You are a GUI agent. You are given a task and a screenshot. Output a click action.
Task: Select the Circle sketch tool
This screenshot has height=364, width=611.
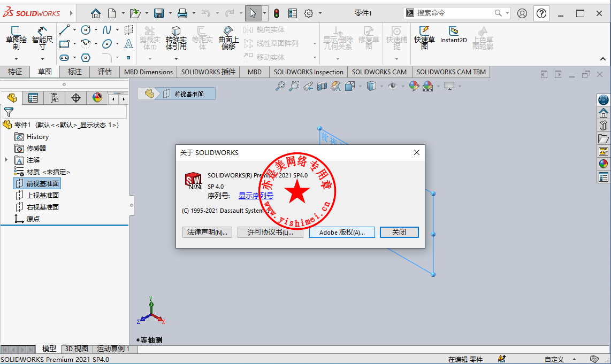[x=86, y=29]
